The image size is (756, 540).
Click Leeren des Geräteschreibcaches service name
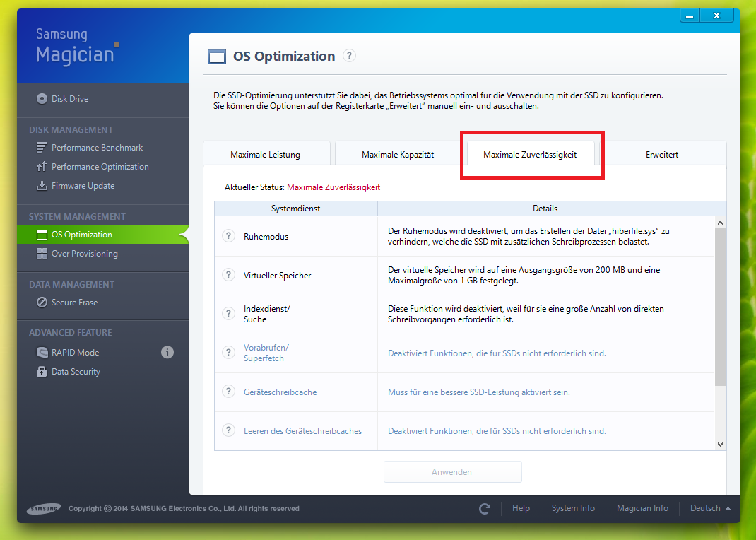(302, 431)
